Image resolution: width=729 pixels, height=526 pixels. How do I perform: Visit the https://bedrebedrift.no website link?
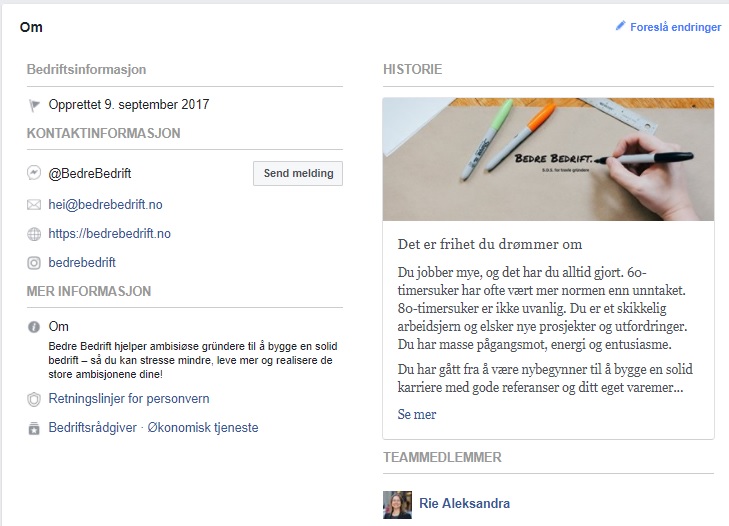pos(110,233)
